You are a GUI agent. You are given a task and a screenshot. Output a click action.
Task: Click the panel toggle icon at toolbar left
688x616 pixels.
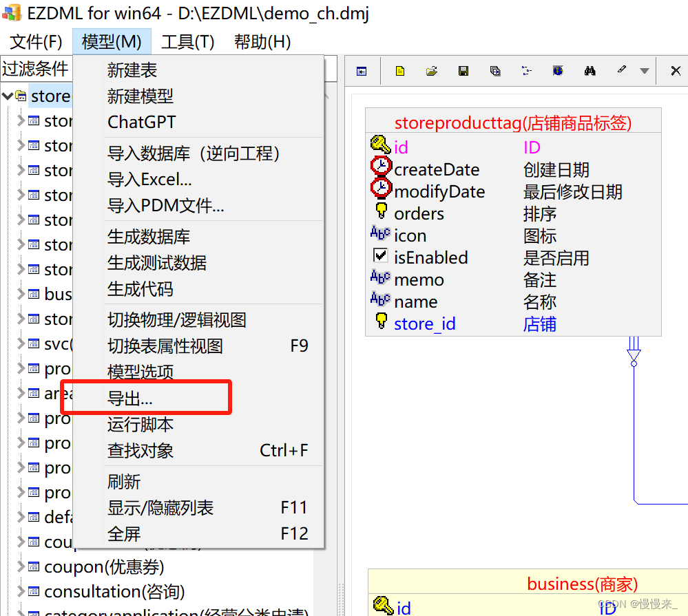click(x=362, y=70)
